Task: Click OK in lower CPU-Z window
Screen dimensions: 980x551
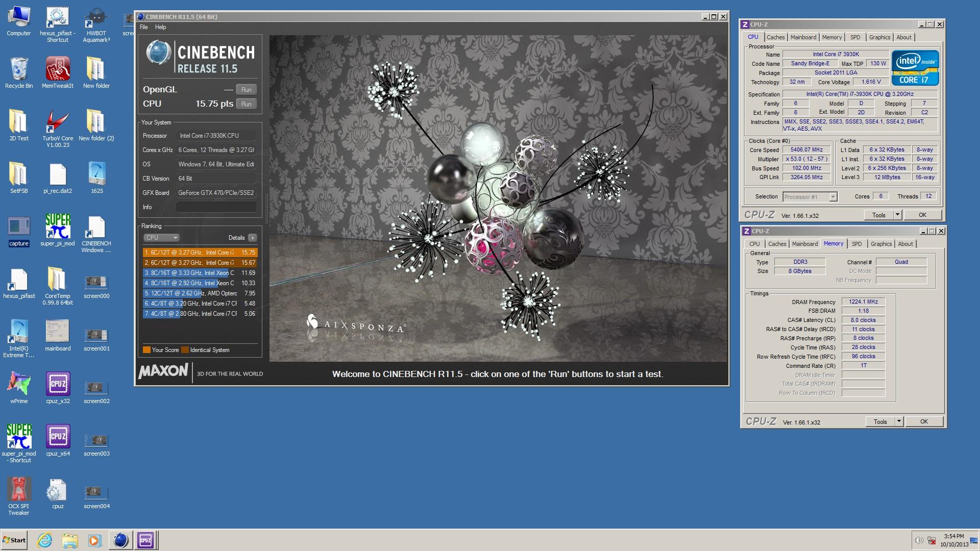Action: [924, 422]
